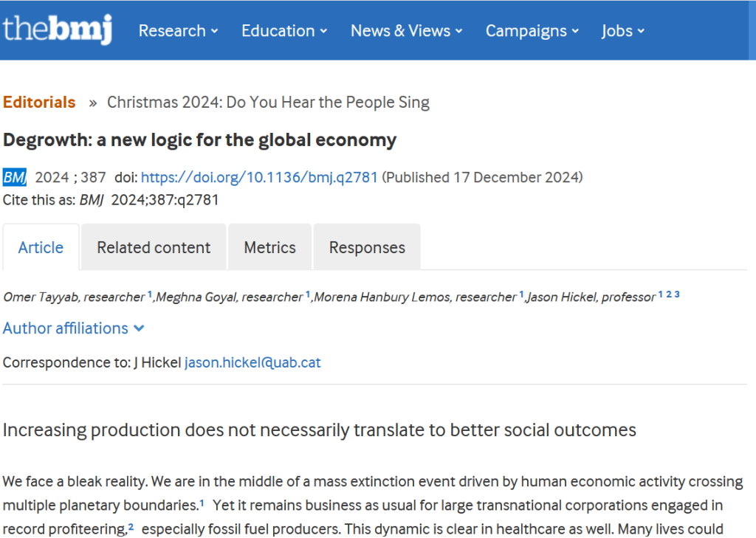Click footnote reference 2 after profiteering
Image resolution: width=756 pixels, height=538 pixels.
point(131,527)
